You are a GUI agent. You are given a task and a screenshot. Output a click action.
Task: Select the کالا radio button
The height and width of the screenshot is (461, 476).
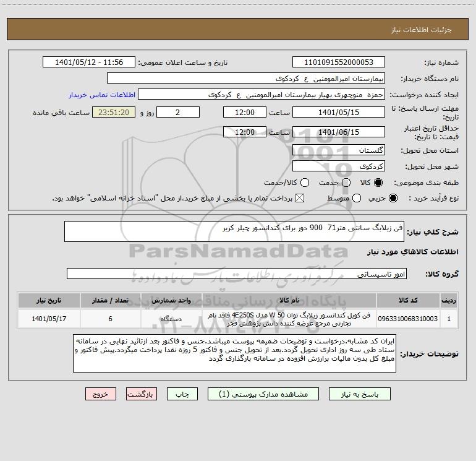pos(378,183)
